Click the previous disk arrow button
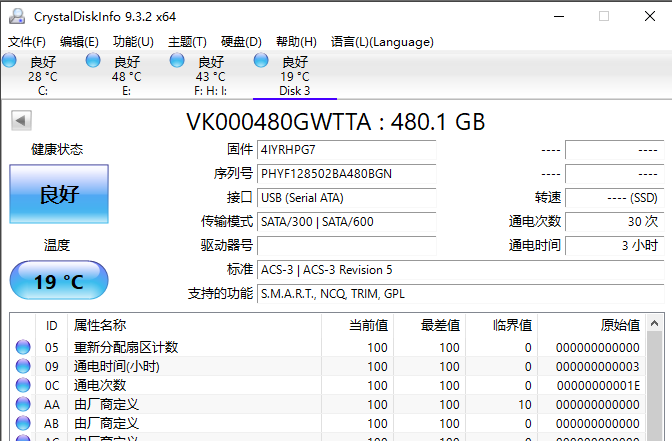The height and width of the screenshot is (441, 672). tap(20, 121)
